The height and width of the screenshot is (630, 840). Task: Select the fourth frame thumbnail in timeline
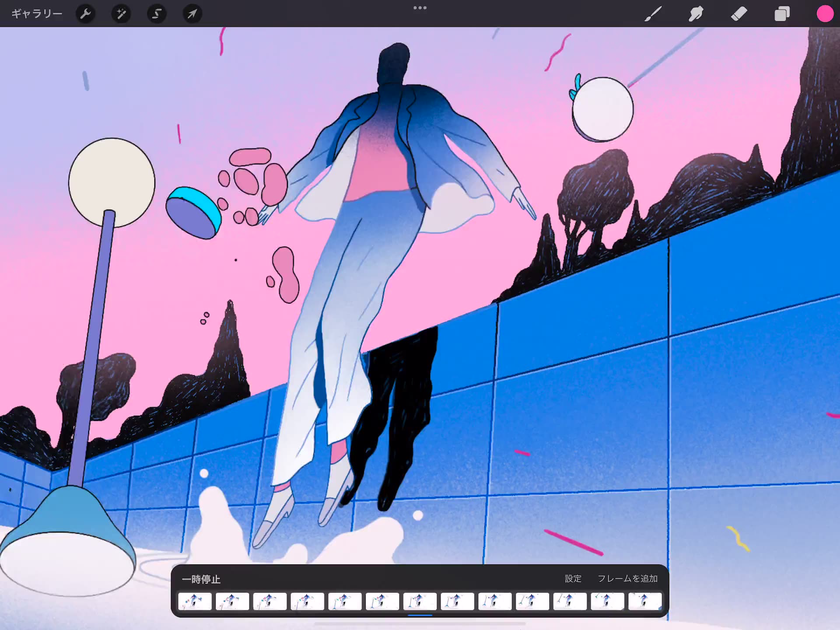[x=308, y=602]
